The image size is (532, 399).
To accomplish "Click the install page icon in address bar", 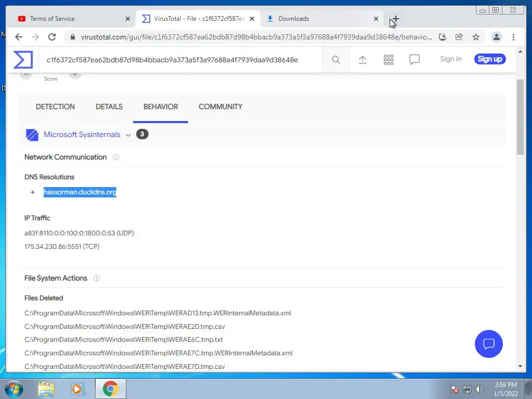I will click(x=443, y=37).
